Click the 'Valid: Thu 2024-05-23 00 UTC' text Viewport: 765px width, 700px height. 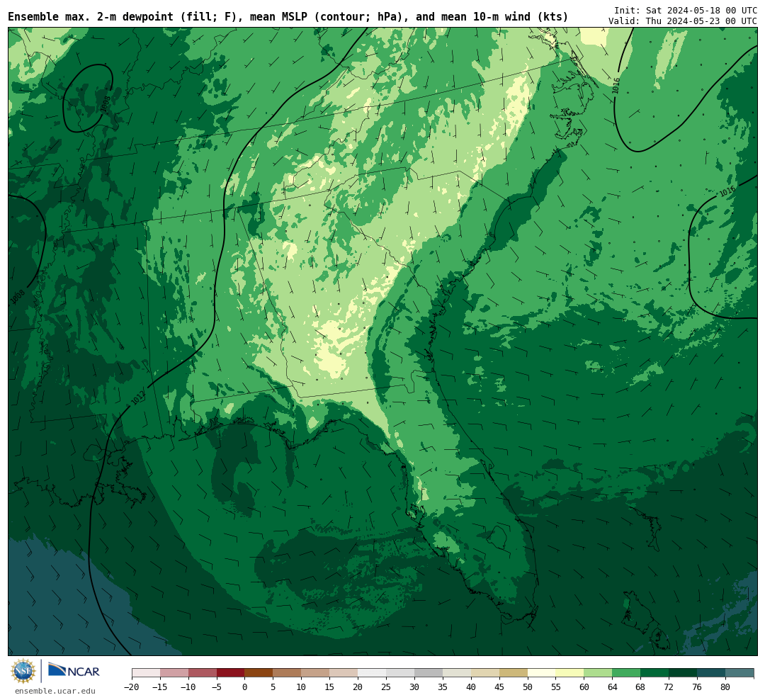click(x=683, y=21)
